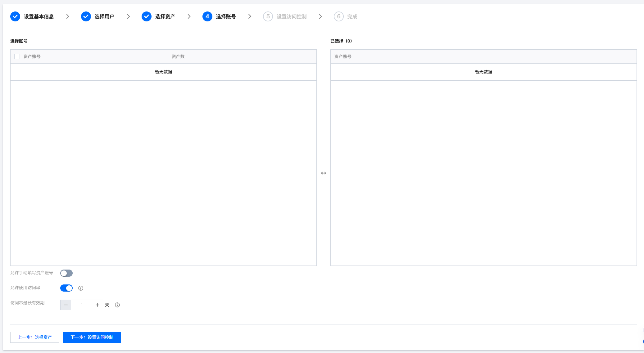Screen dimensions: 644x353
Task: Click the 访问串最长有效期 days input field
Action: pyautogui.click(x=82, y=305)
